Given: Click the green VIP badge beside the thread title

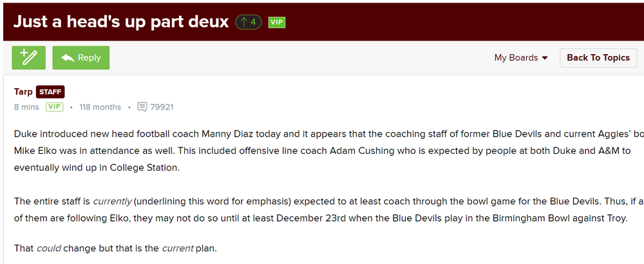Looking at the screenshot, I should click(276, 23).
